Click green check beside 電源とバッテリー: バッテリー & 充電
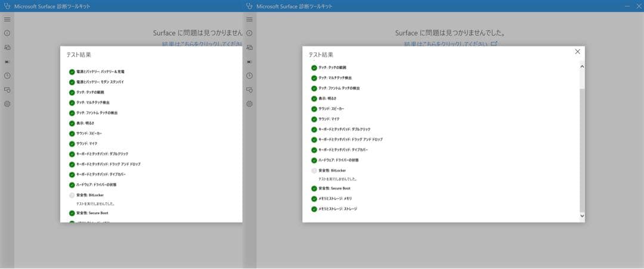Screen dimensions: 644x269 point(72,72)
